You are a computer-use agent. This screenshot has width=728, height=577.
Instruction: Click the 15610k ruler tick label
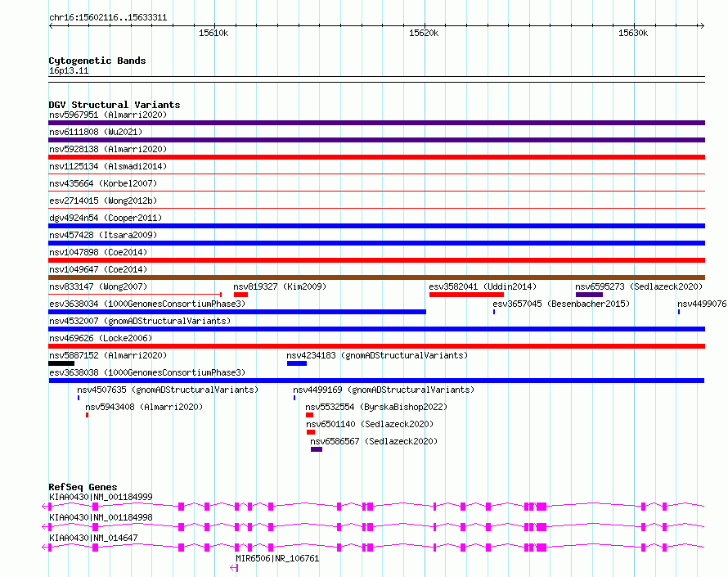click(213, 33)
